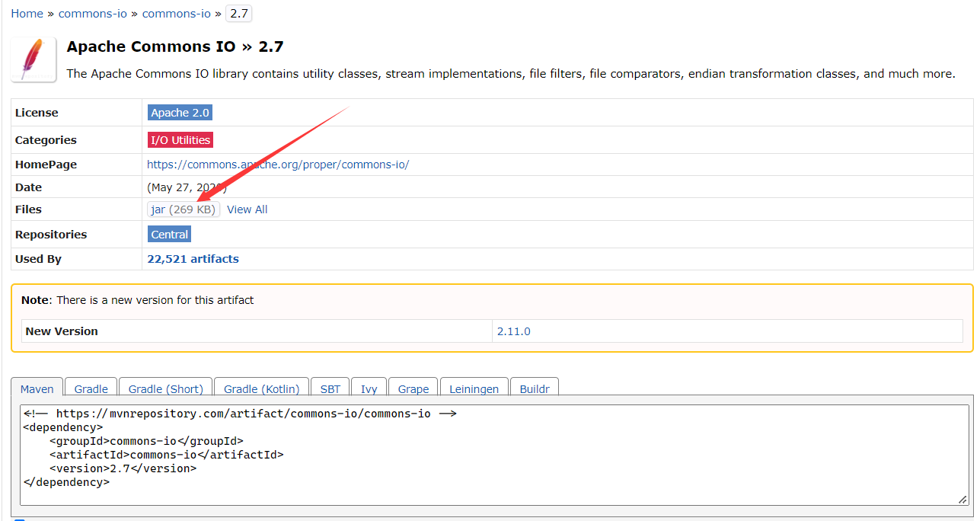Open the I/O Utilities category tag

(x=180, y=140)
